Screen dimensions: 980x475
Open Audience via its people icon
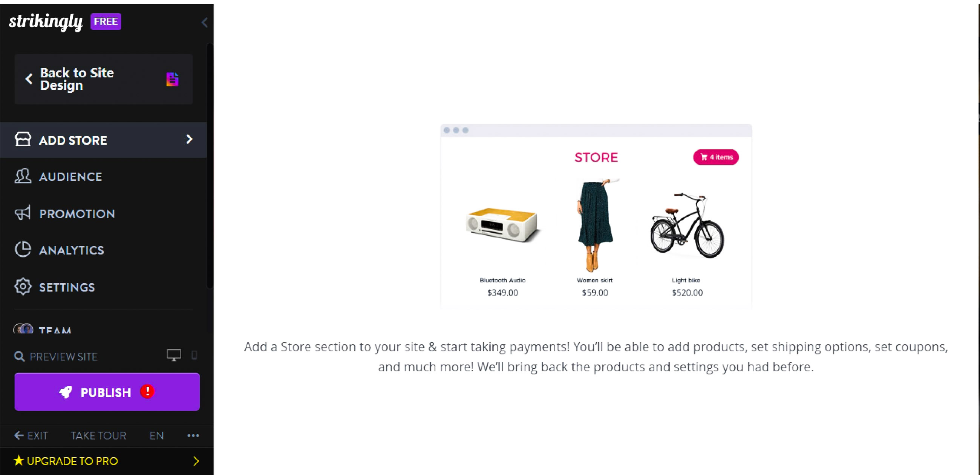pos(23,176)
